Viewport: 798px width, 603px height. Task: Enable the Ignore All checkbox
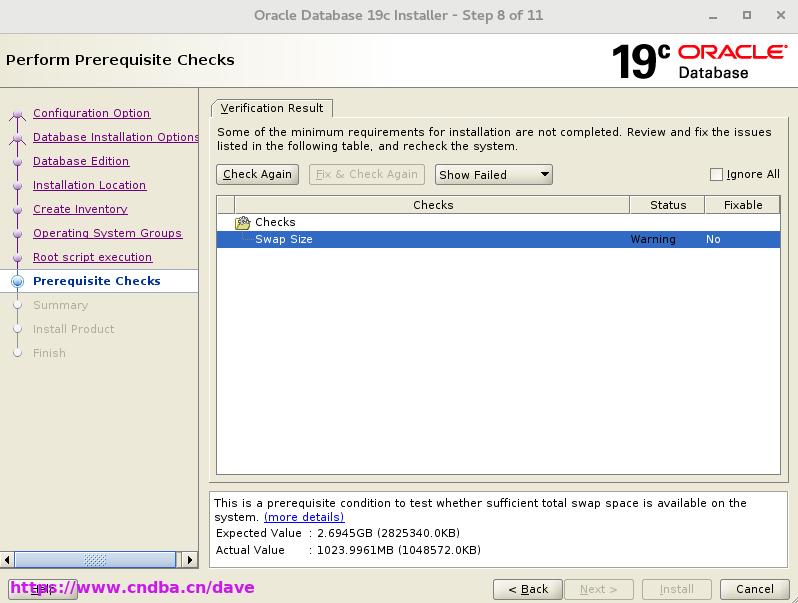pyautogui.click(x=716, y=175)
